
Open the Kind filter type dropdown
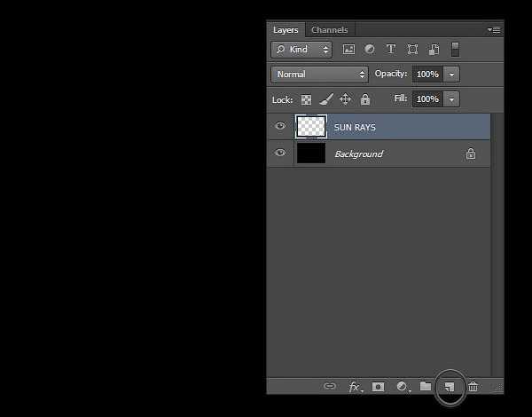(301, 50)
